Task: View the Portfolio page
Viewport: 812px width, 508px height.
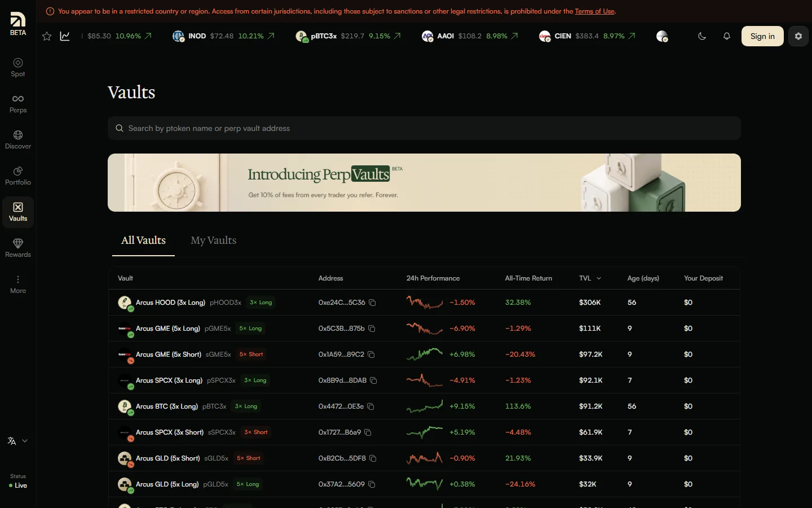Action: [18, 176]
